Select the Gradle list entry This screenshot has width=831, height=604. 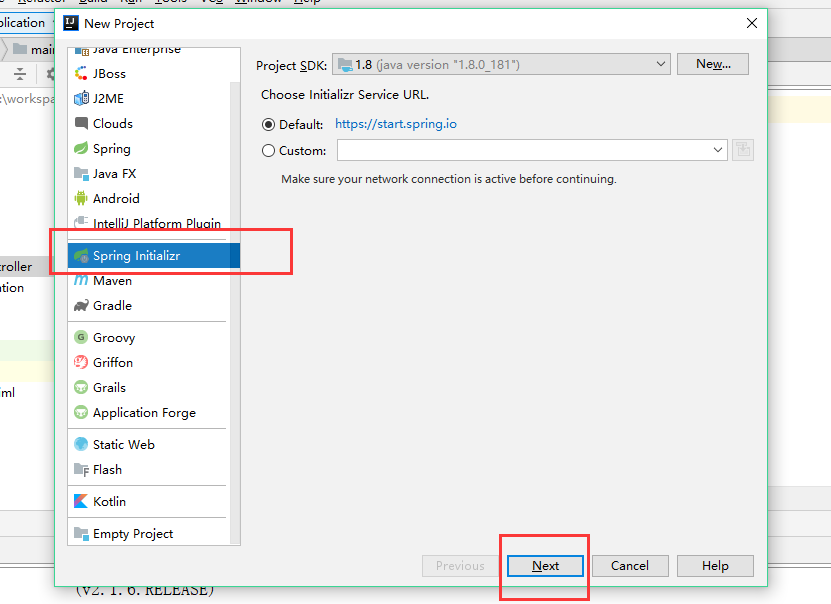[x=149, y=306]
